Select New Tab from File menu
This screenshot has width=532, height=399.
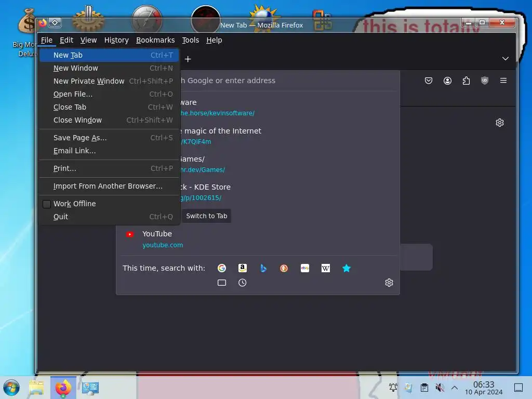coord(109,55)
